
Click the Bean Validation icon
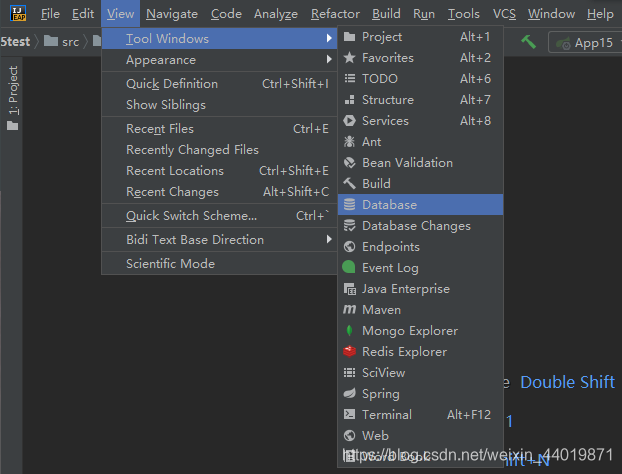[349, 163]
